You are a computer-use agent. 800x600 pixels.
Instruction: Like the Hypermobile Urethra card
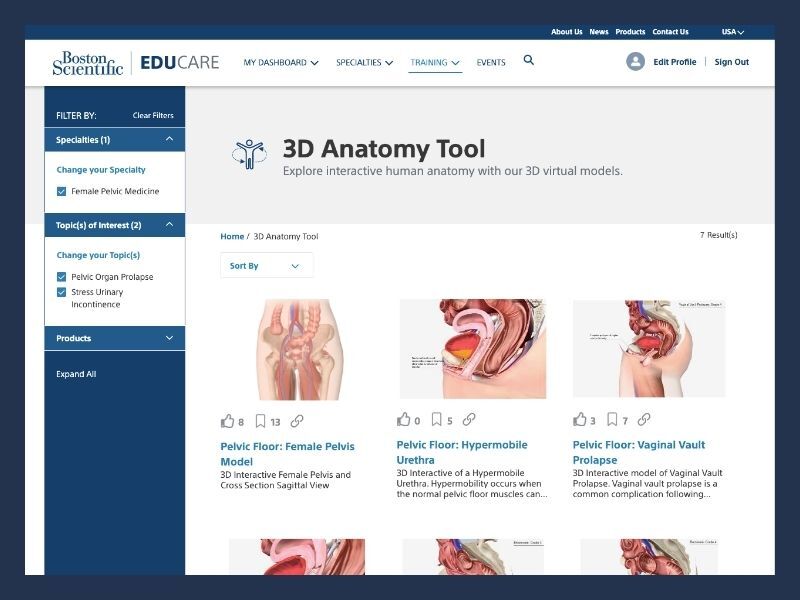[x=404, y=420]
